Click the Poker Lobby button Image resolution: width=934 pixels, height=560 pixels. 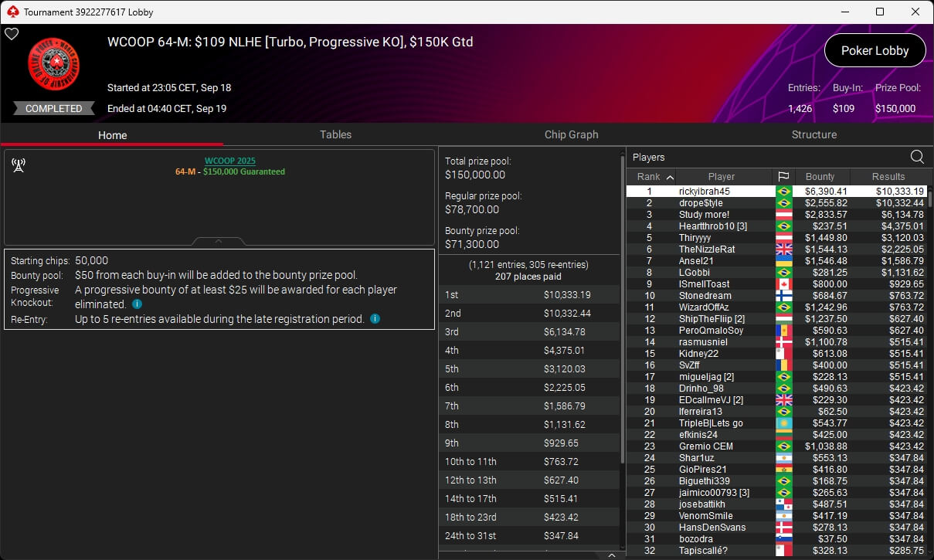click(x=875, y=51)
